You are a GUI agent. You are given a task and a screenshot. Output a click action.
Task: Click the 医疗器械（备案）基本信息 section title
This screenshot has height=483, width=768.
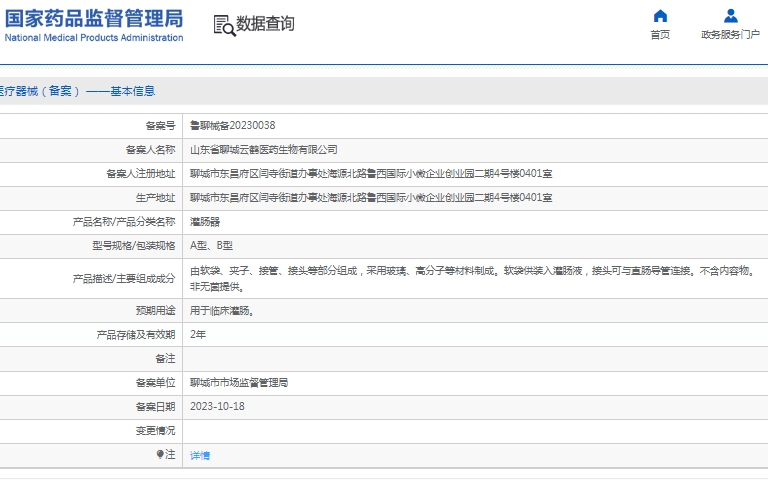tap(77, 91)
